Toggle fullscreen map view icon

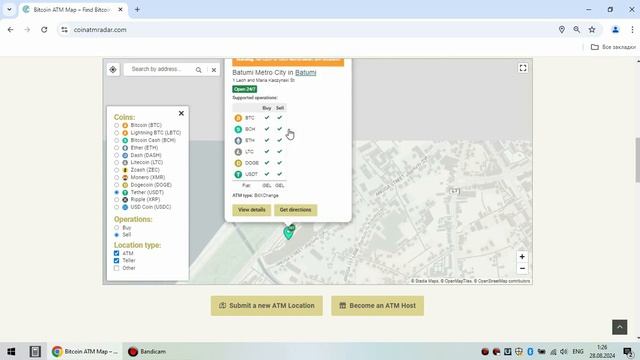tap(523, 68)
